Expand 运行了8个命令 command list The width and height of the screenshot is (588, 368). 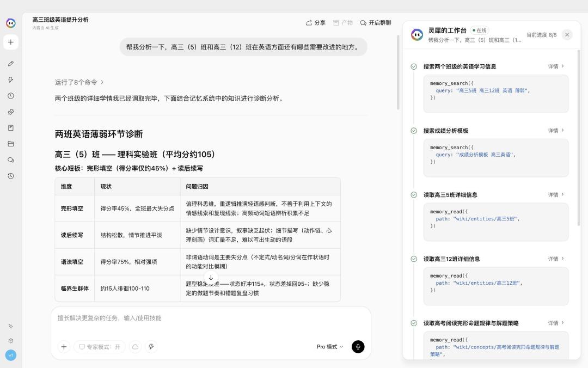point(79,82)
